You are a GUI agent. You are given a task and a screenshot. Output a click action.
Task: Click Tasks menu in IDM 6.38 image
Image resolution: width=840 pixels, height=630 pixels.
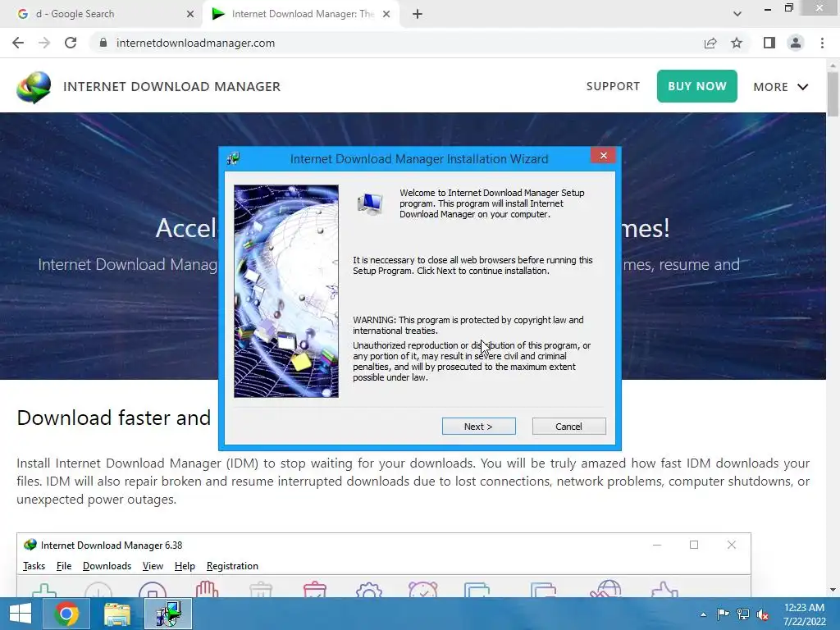coord(34,566)
